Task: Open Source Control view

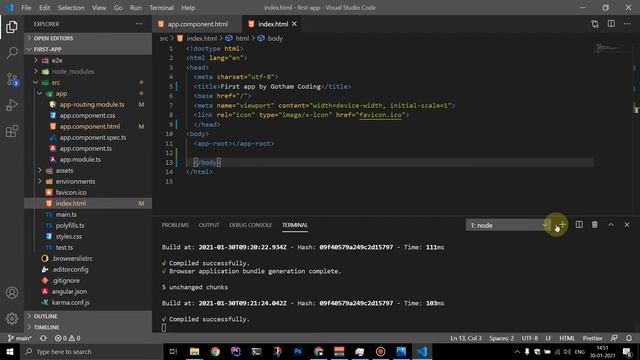Action: [x=12, y=79]
